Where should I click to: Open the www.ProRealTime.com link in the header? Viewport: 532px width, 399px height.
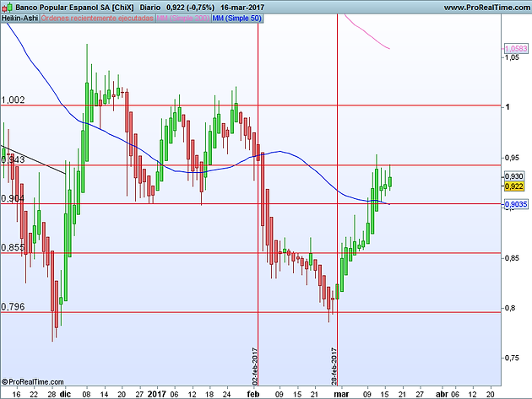pyautogui.click(x=487, y=7)
